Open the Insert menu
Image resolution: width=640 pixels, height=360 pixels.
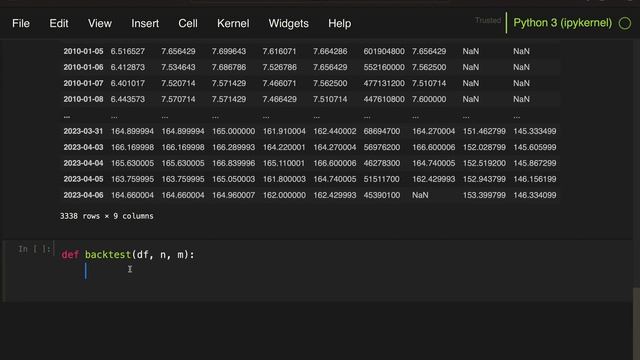(x=145, y=24)
